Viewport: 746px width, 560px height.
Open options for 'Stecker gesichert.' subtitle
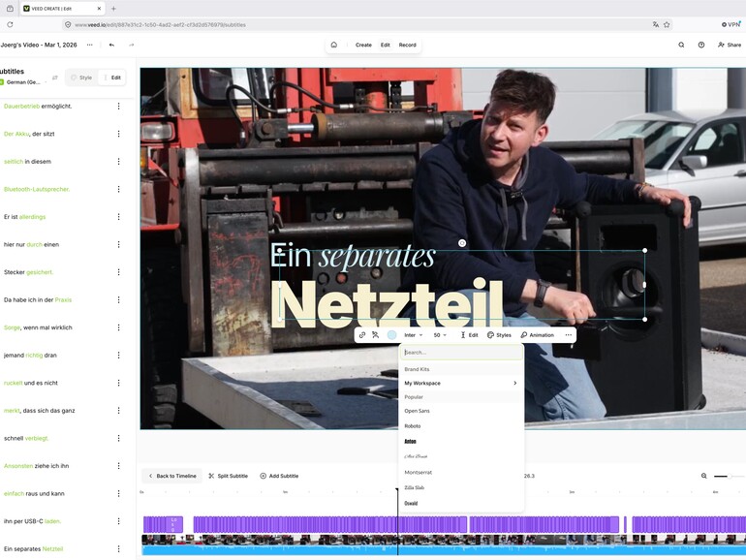click(x=118, y=272)
